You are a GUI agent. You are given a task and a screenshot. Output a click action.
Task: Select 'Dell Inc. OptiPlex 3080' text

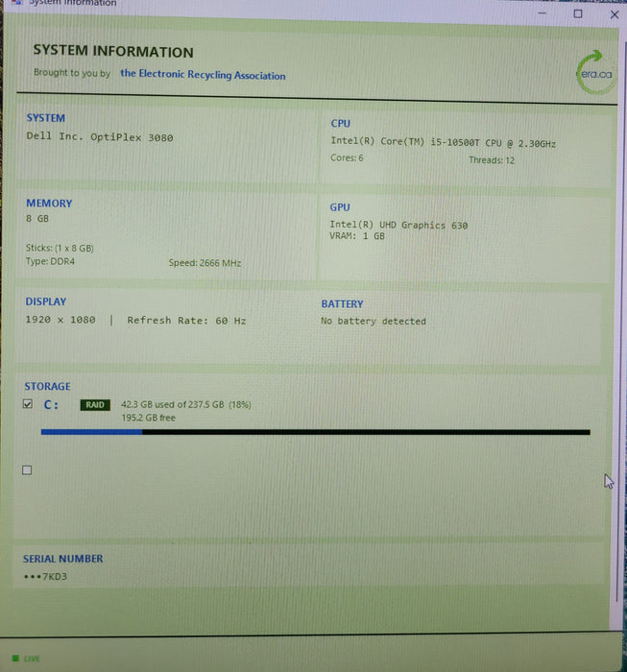pos(100,137)
